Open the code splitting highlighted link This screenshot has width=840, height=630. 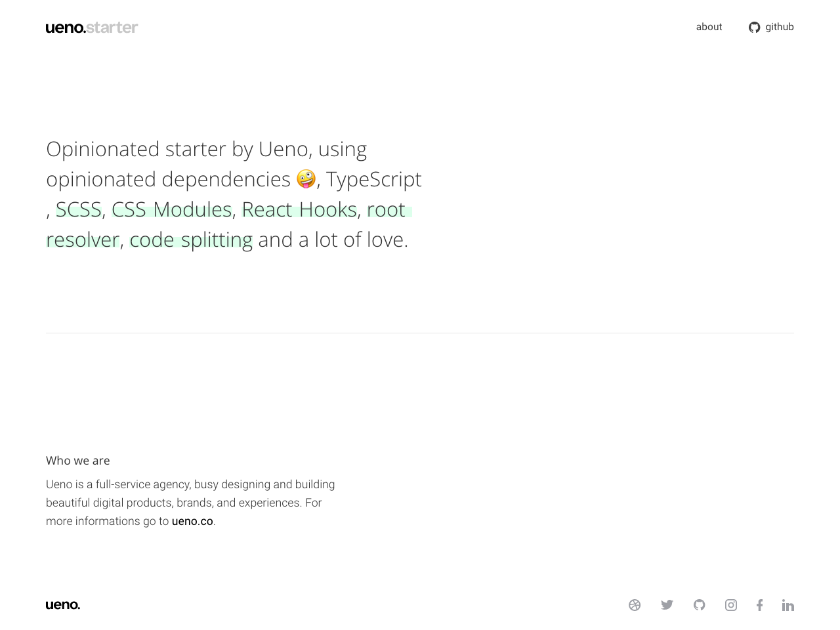191,240
